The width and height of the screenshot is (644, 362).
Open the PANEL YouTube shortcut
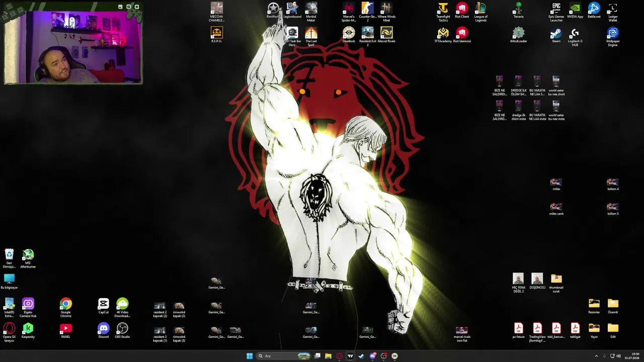coord(65,330)
